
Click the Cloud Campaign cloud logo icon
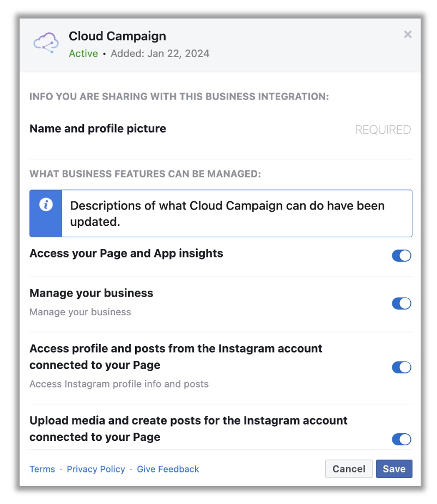(x=46, y=43)
